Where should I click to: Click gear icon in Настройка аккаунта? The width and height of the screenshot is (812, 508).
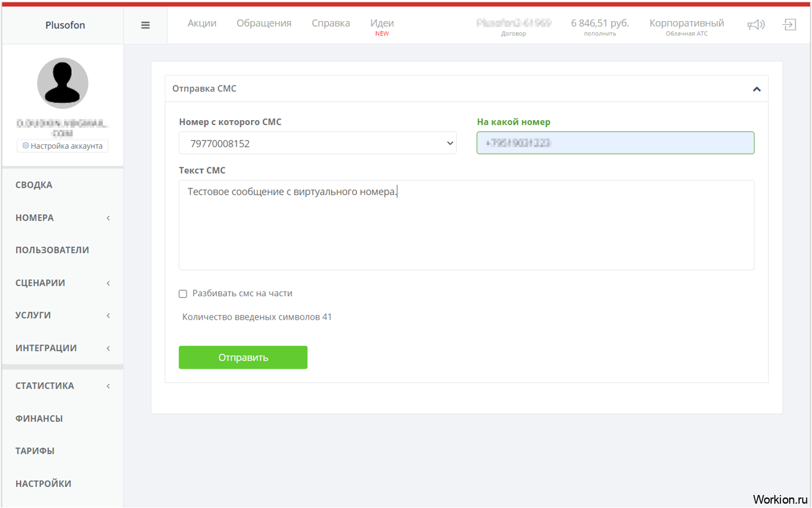25,146
